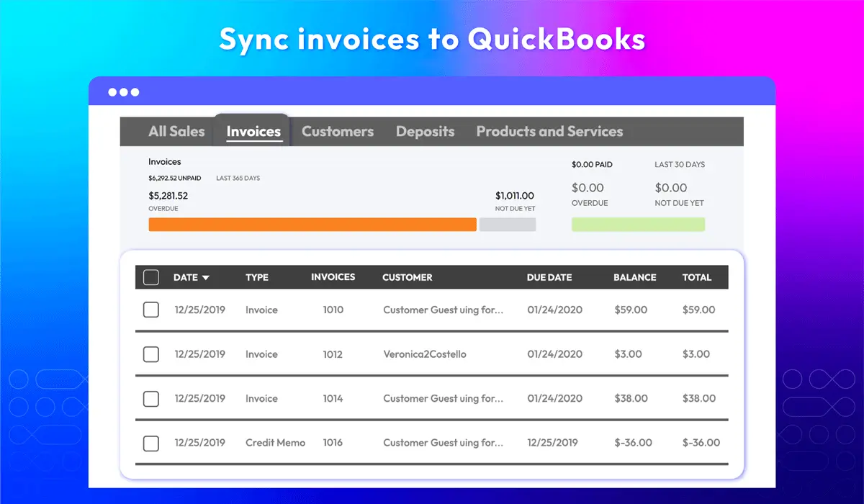Select credit memo number 1016
Screen dimensions: 864x504
333,443
